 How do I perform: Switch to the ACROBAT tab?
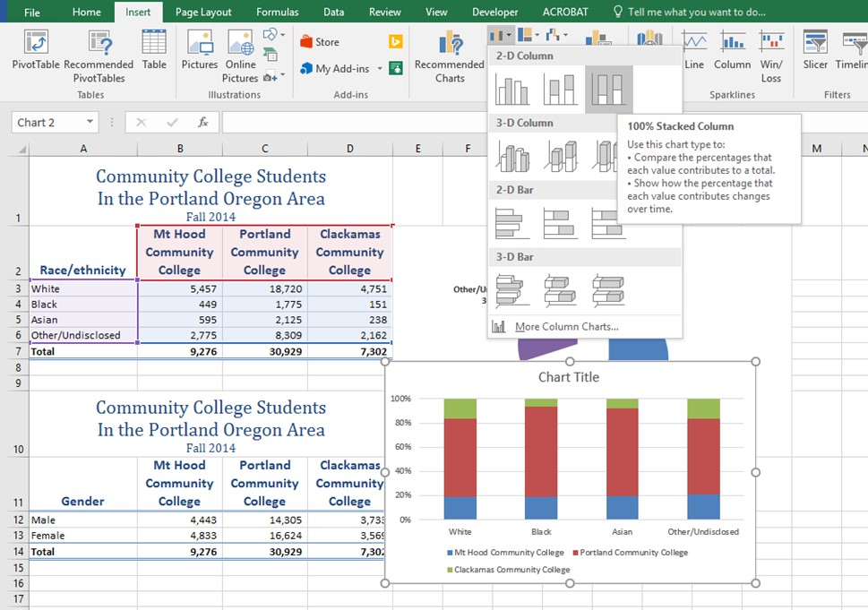[x=565, y=12]
